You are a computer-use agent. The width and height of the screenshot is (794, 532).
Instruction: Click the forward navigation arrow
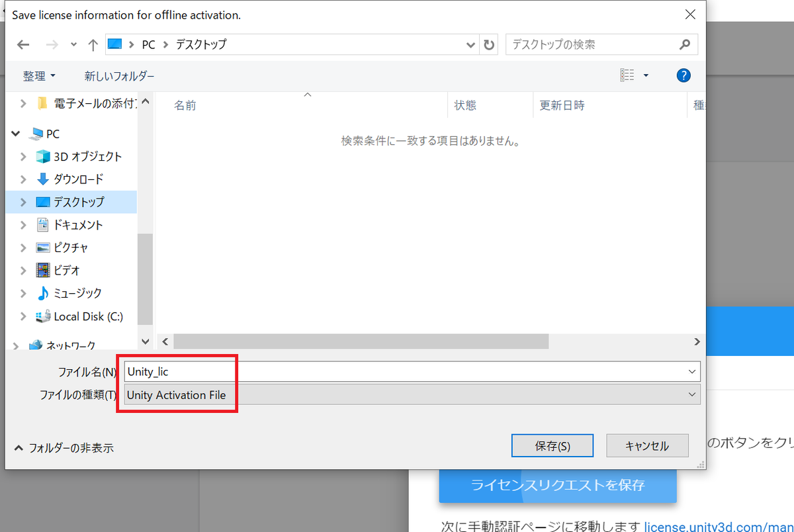52,44
